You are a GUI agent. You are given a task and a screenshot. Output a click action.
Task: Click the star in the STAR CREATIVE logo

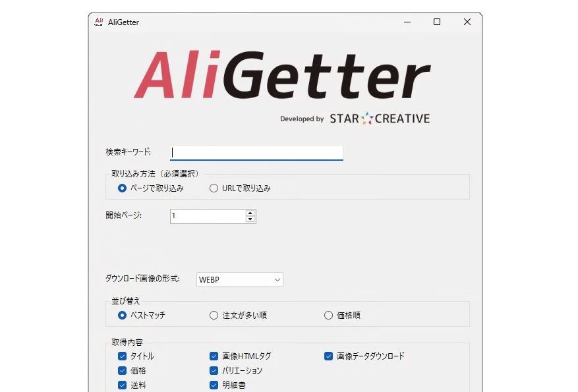coord(366,119)
